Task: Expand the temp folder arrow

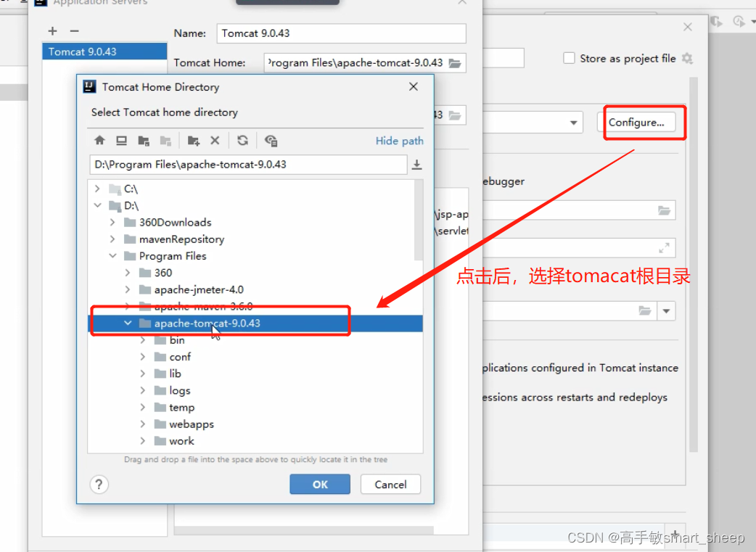Action: 143,408
